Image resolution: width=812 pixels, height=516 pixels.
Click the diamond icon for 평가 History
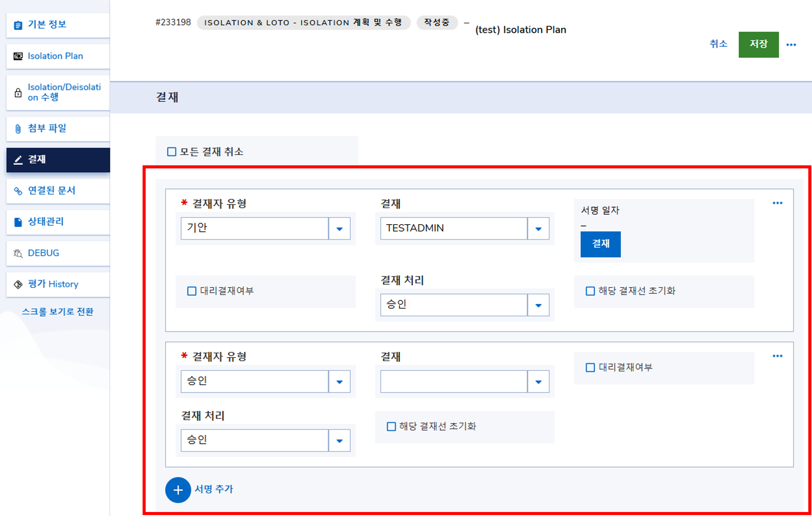coord(18,284)
